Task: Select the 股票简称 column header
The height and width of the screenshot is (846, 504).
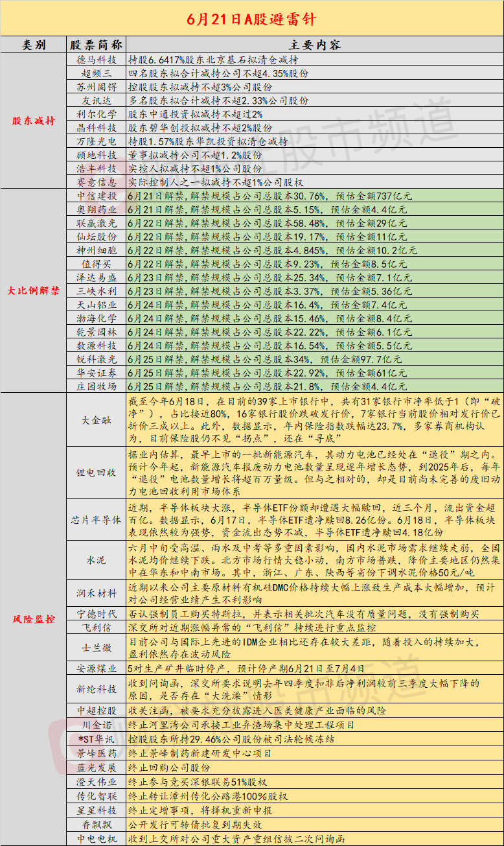Action: 96,45
